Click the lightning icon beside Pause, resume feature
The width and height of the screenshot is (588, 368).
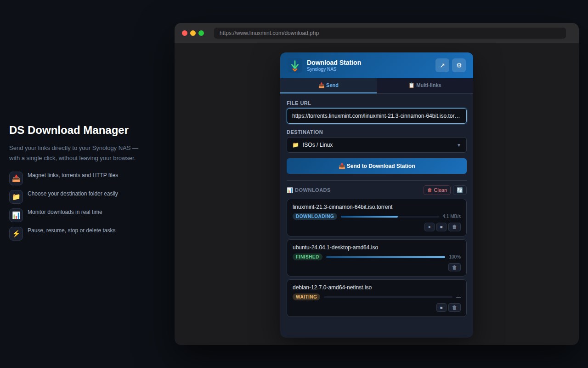[x=16, y=234]
